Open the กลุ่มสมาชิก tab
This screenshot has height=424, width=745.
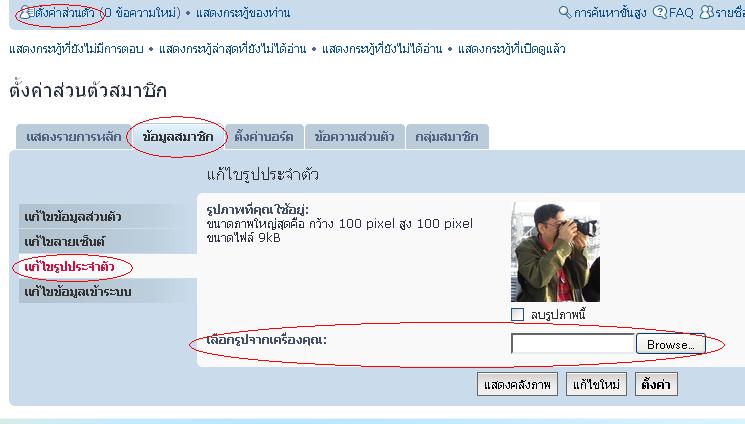tap(447, 136)
